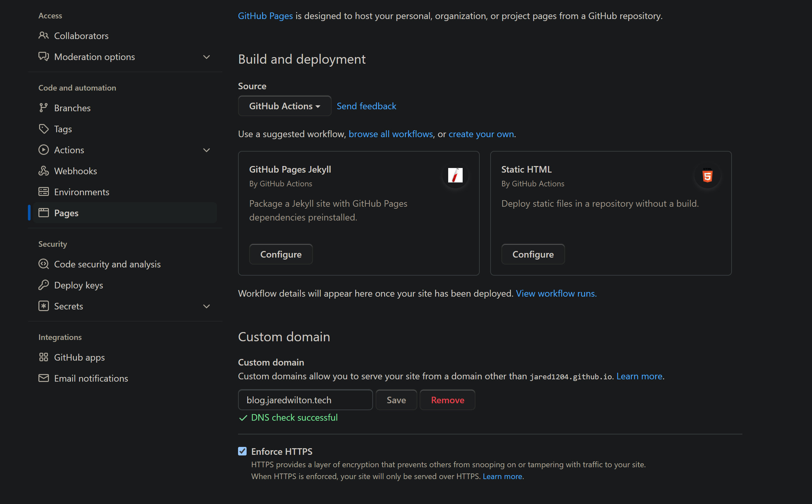Configure the Static HTML workflow
This screenshot has width=812, height=504.
pos(533,254)
